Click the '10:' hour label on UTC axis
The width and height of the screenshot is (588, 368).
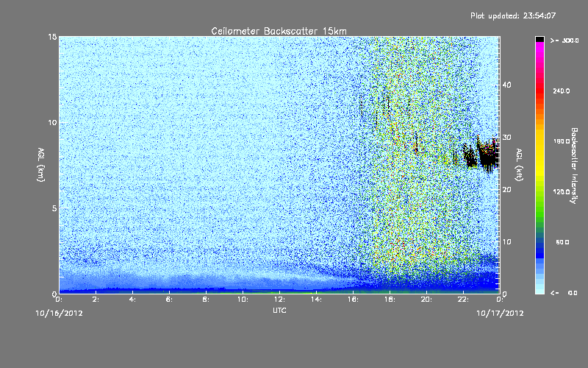pyautogui.click(x=243, y=300)
